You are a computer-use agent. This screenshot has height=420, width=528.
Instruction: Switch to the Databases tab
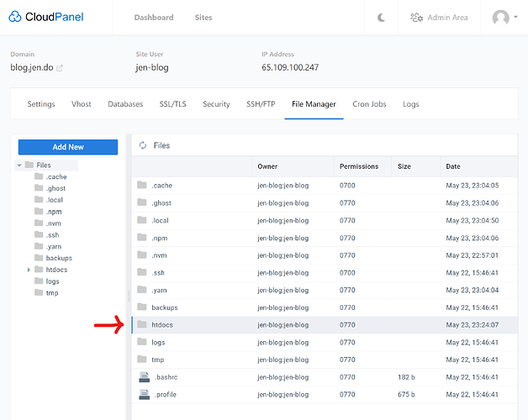(125, 104)
